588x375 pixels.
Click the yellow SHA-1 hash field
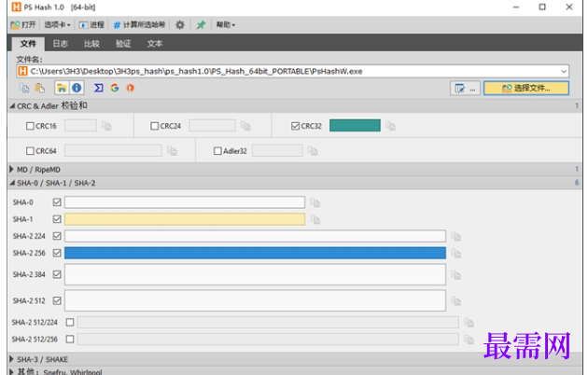tap(185, 219)
